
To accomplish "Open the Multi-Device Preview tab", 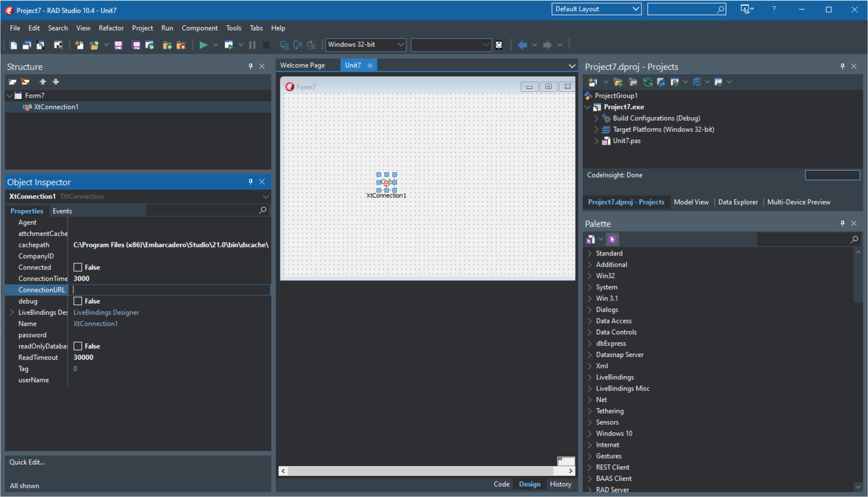I will 799,202.
